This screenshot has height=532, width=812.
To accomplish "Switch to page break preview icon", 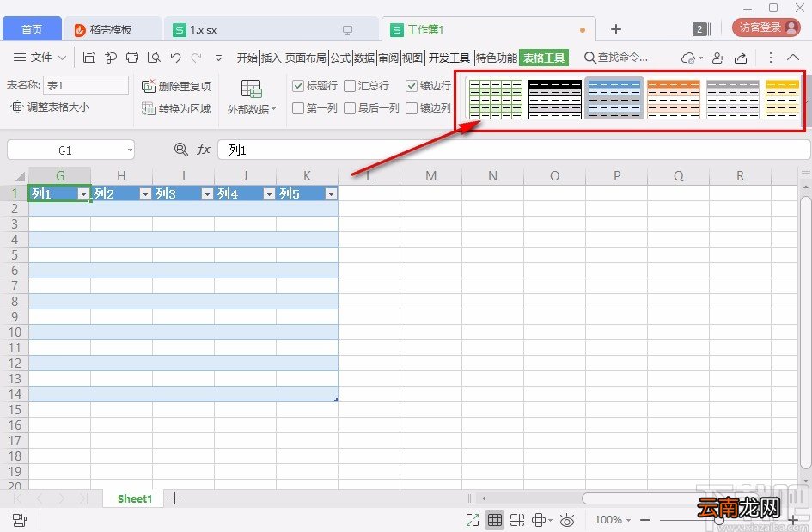I will (x=516, y=520).
